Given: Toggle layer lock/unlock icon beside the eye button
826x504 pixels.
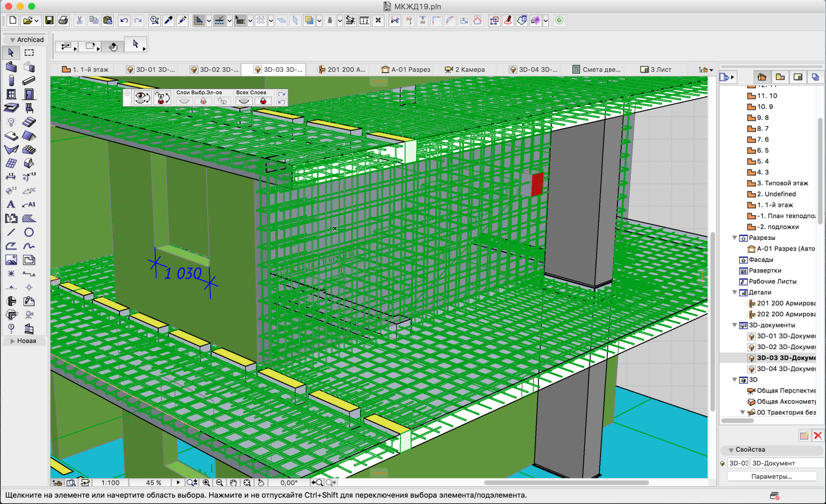Looking at the screenshot, I should [162, 98].
